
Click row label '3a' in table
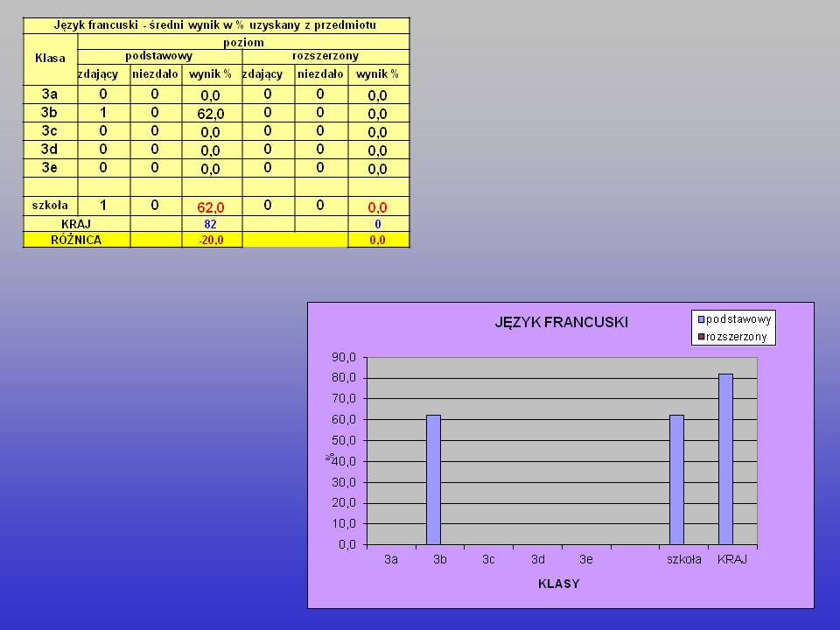[x=50, y=94]
